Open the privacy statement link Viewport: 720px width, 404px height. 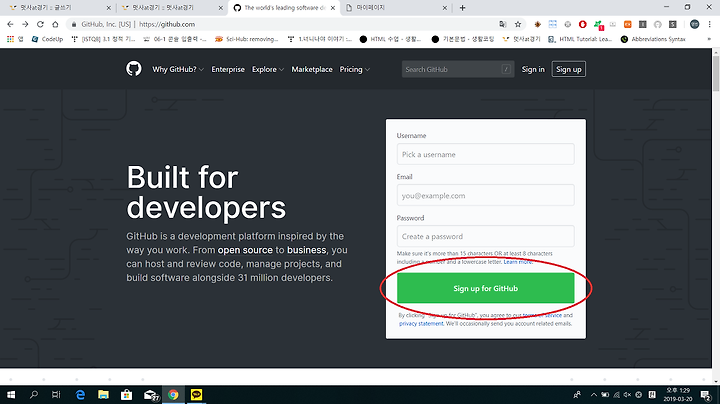pos(421,324)
